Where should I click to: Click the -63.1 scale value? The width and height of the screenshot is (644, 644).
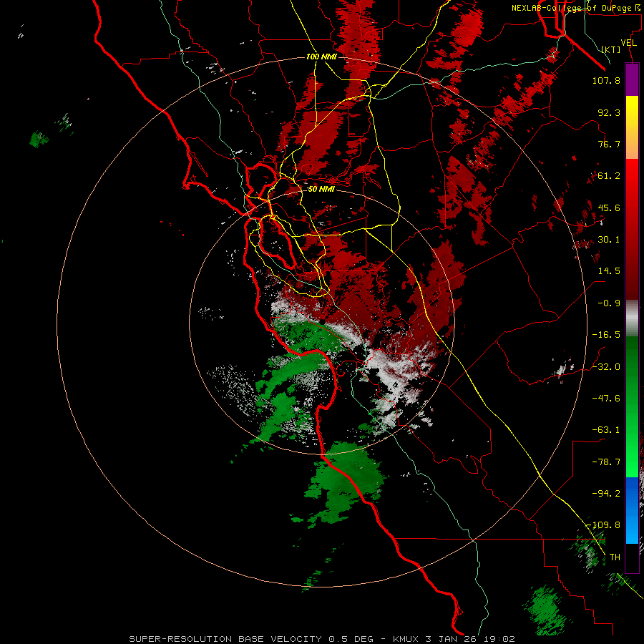606,430
